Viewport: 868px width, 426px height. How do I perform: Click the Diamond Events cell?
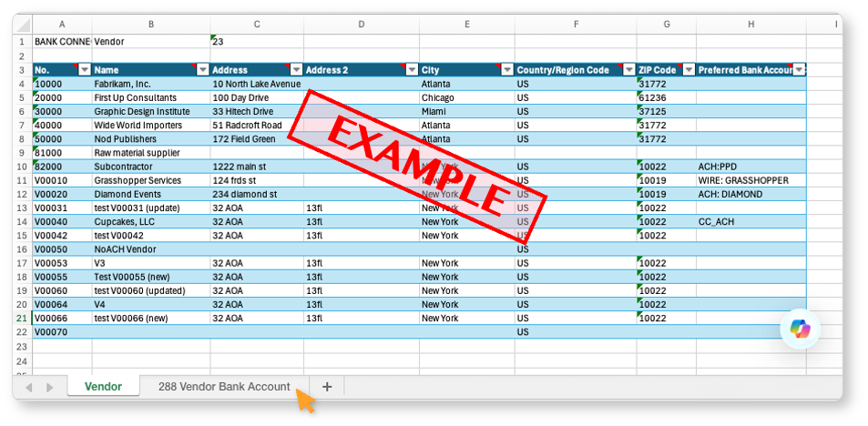click(151, 194)
